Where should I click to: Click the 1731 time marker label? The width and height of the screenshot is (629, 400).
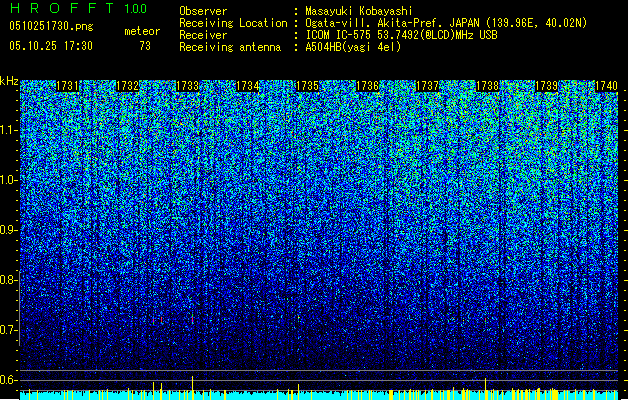(x=67, y=86)
